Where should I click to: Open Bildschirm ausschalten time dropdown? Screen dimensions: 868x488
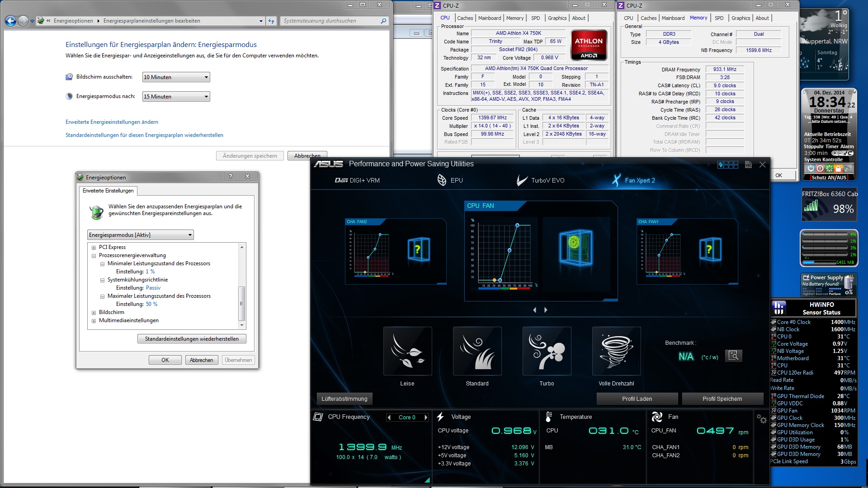click(176, 77)
